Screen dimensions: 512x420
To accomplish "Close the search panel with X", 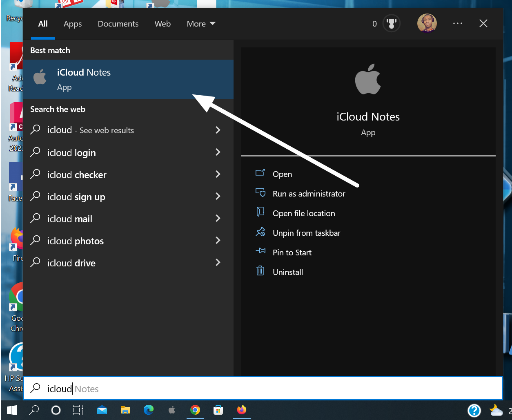I will 483,24.
